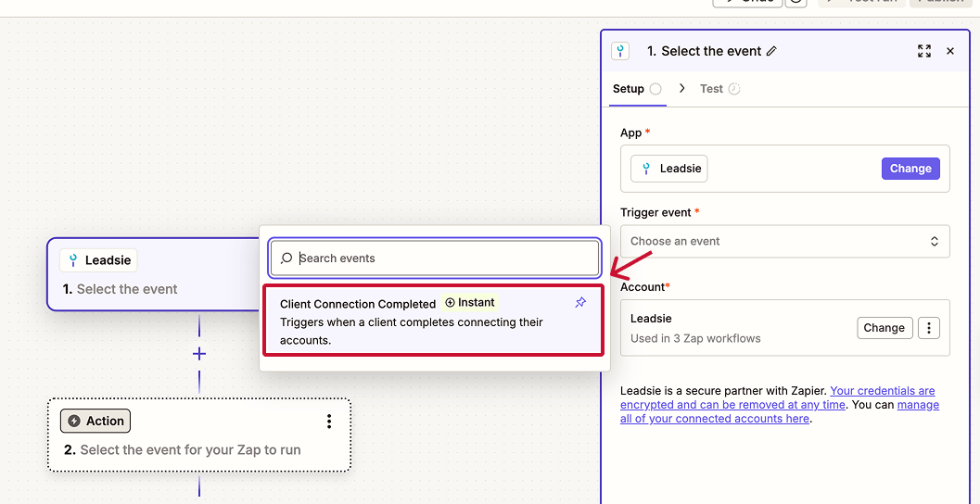
Task: Click the chevron between Setup and Test
Action: tap(681, 89)
